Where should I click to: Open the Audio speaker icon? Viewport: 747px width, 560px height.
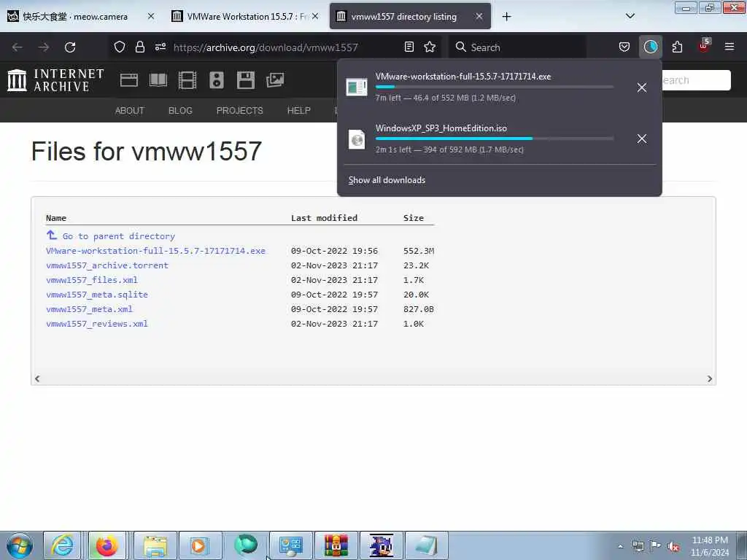pos(216,80)
